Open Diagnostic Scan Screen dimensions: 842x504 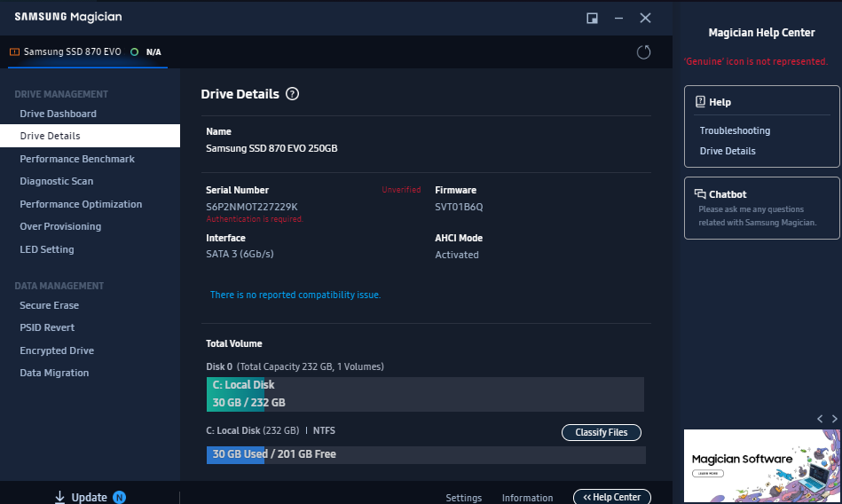[57, 181]
